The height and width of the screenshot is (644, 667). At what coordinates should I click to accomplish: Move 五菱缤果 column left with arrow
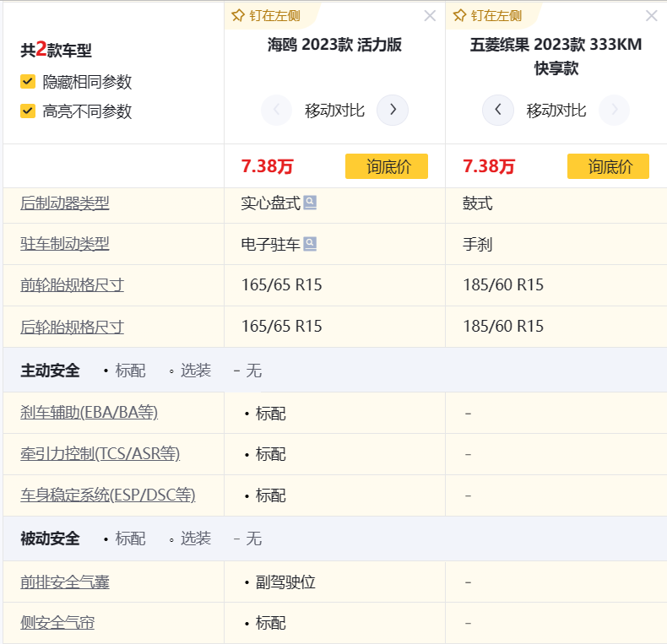point(497,110)
